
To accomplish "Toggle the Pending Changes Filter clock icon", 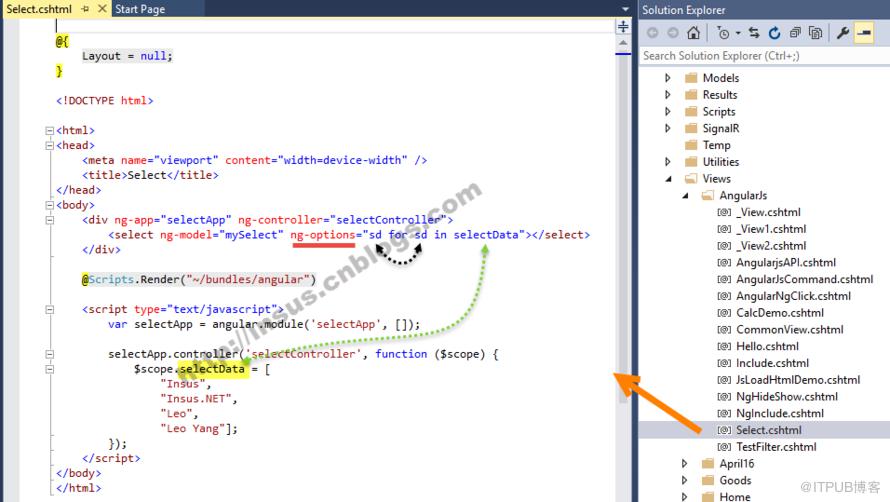I will tap(723, 33).
